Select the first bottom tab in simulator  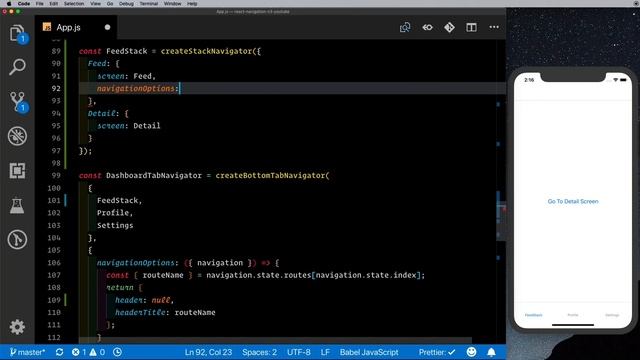coord(533,315)
